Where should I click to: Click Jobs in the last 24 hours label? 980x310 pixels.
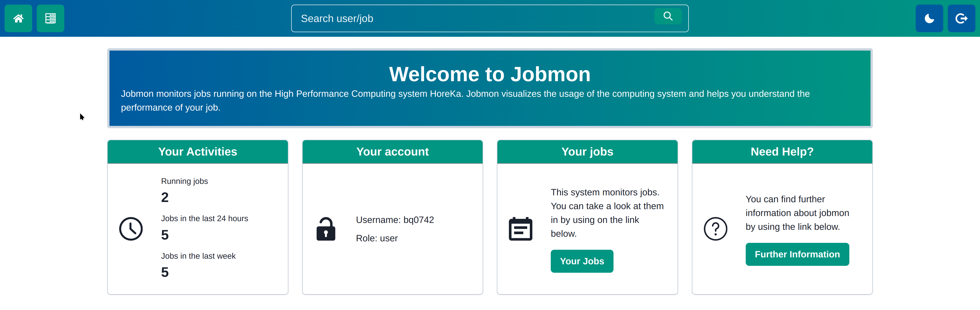pos(204,219)
